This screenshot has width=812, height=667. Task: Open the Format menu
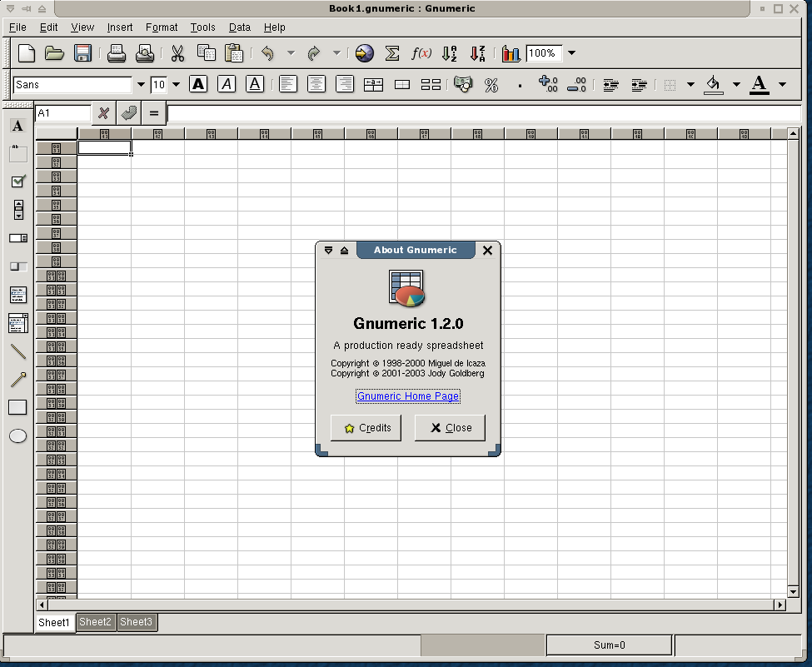coord(162,27)
